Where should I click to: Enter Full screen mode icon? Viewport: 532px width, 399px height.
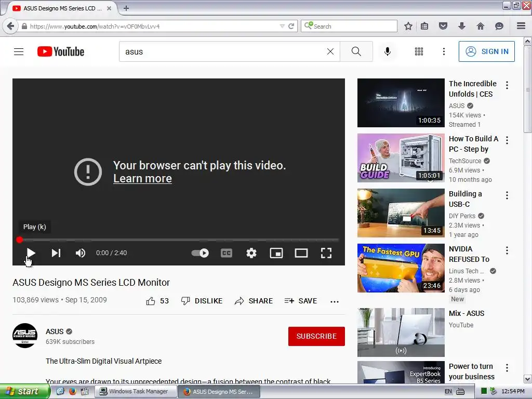pyautogui.click(x=326, y=253)
